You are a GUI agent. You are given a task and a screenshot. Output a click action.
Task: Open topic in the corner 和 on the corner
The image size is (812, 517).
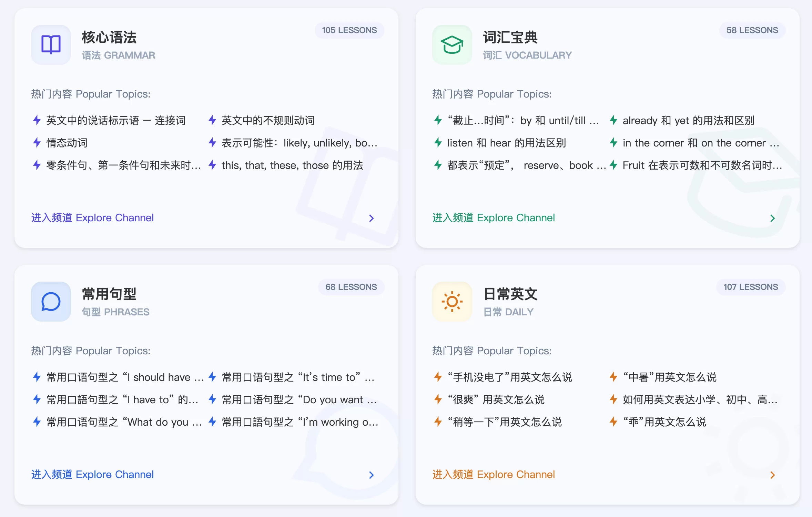701,143
